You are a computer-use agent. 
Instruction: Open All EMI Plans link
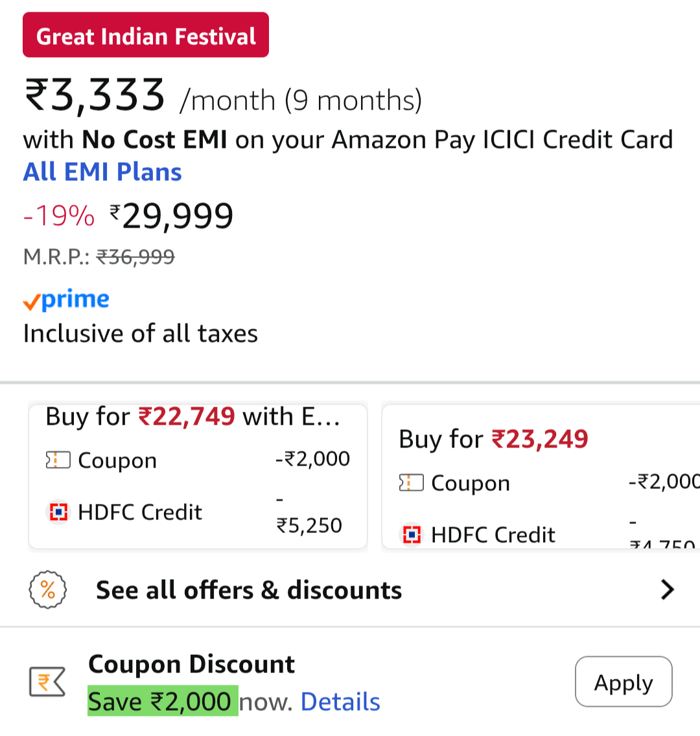coord(102,172)
